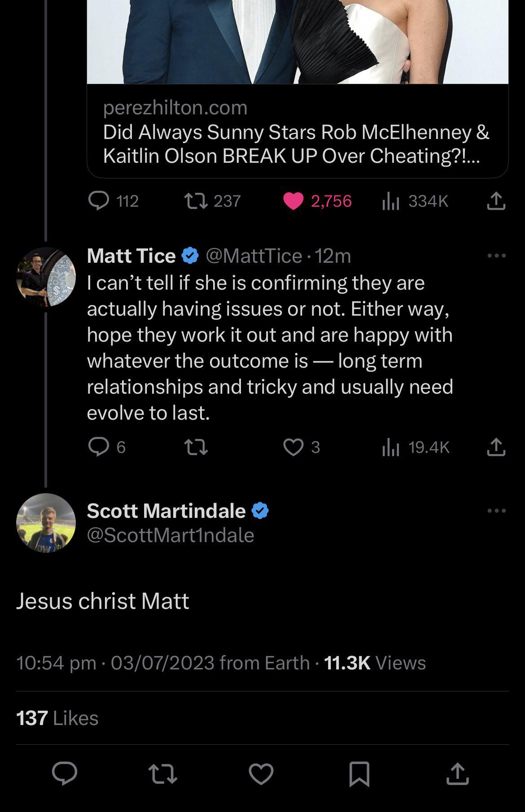This screenshot has width=525, height=812.
Task: Open @MattTice profile handle
Action: point(254,256)
